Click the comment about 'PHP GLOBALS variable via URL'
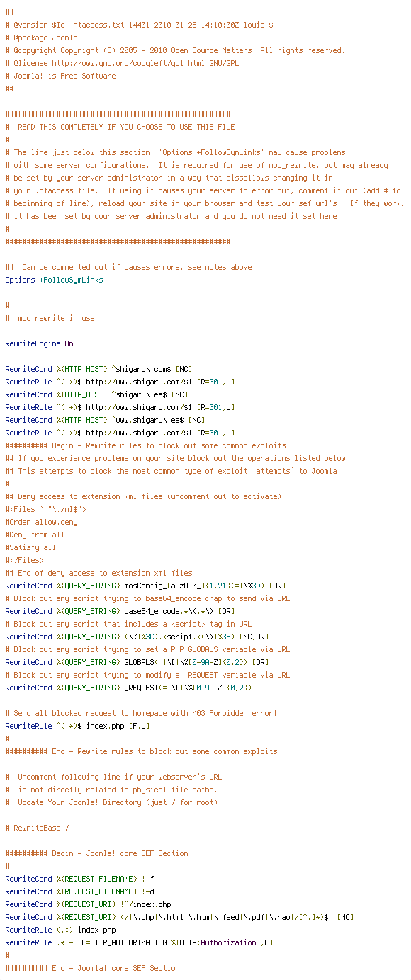411x980 pixels. coord(147,649)
